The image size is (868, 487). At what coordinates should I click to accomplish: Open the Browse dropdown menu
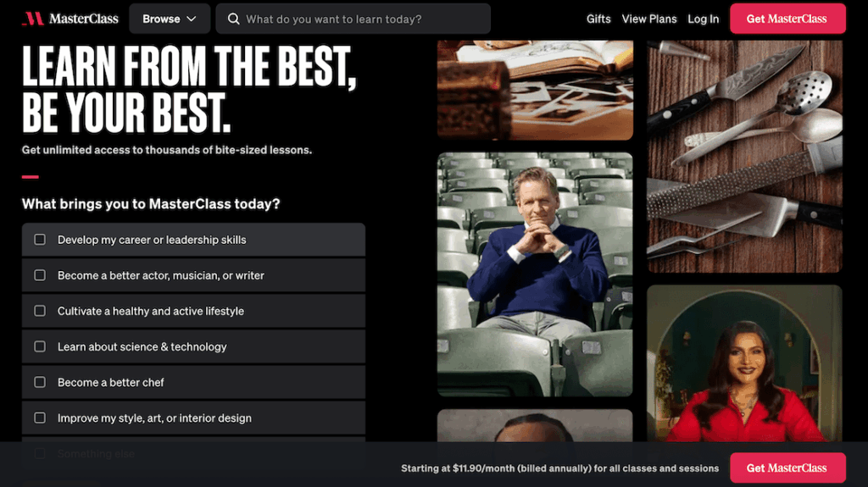pos(169,19)
